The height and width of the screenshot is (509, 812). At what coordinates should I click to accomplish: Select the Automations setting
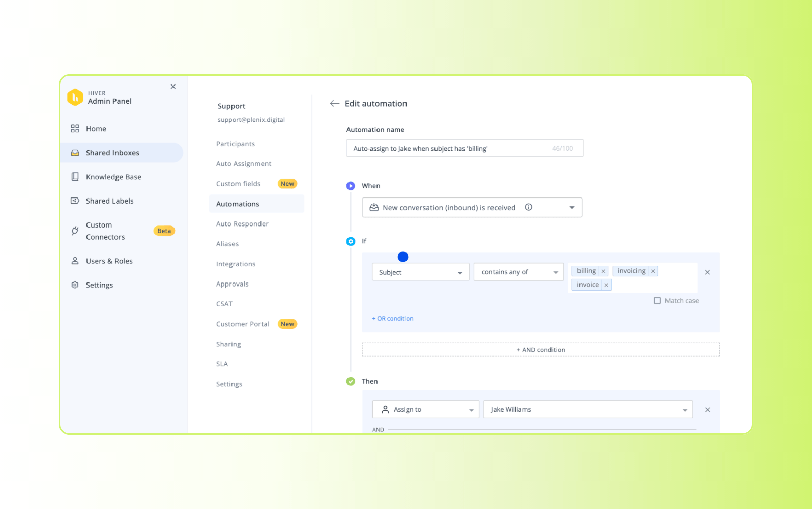coord(256,204)
